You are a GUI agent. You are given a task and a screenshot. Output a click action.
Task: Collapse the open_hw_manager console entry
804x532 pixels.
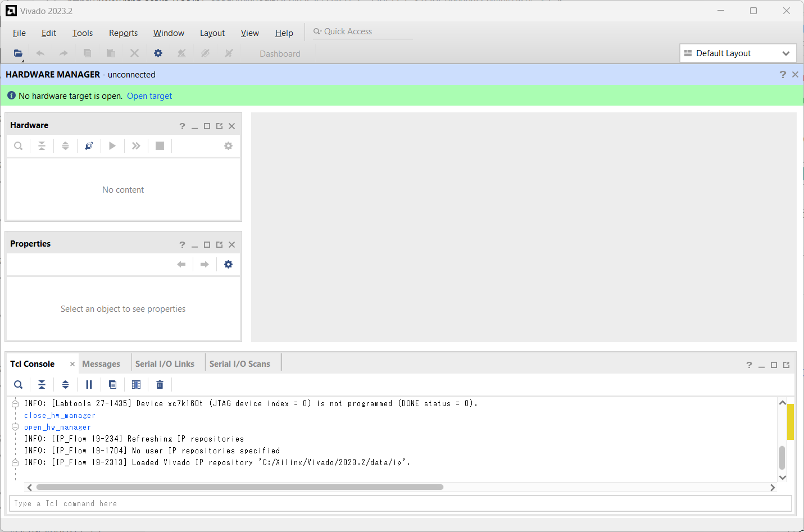15,427
